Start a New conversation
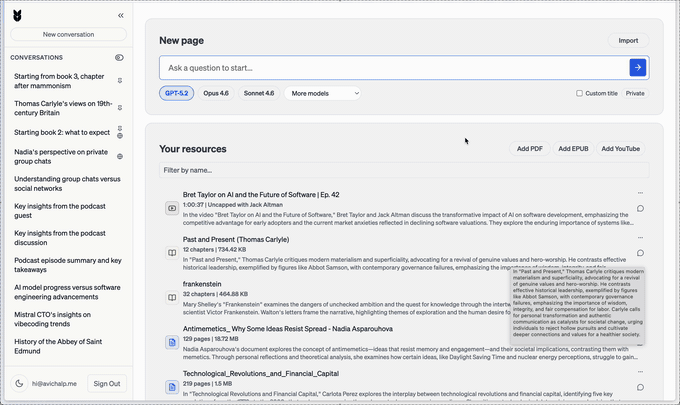 [68, 34]
